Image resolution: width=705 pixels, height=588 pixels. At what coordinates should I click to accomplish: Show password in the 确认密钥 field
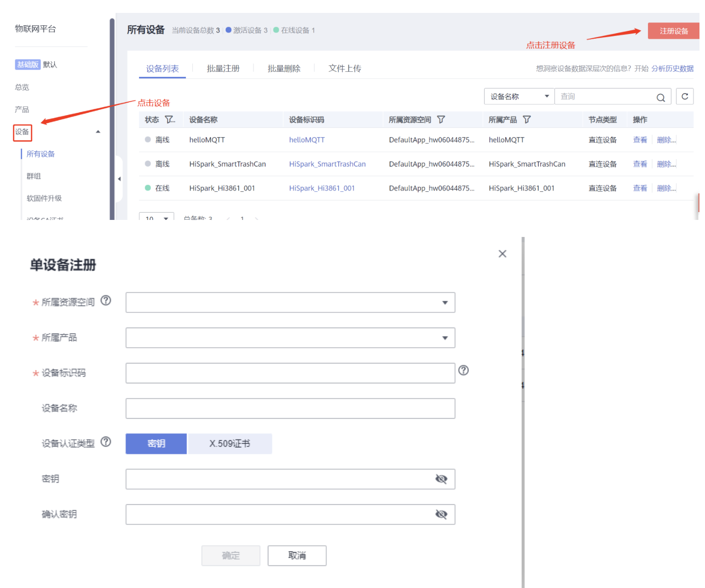441,514
